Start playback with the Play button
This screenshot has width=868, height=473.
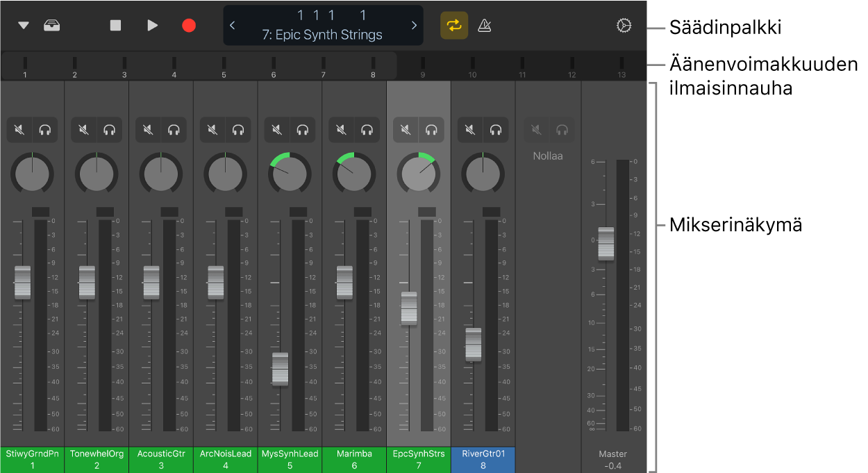(152, 26)
